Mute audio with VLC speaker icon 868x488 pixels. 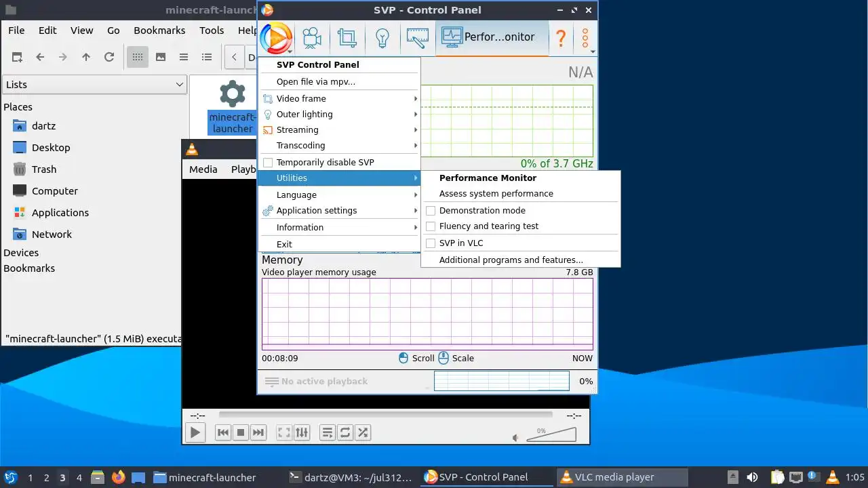click(516, 438)
